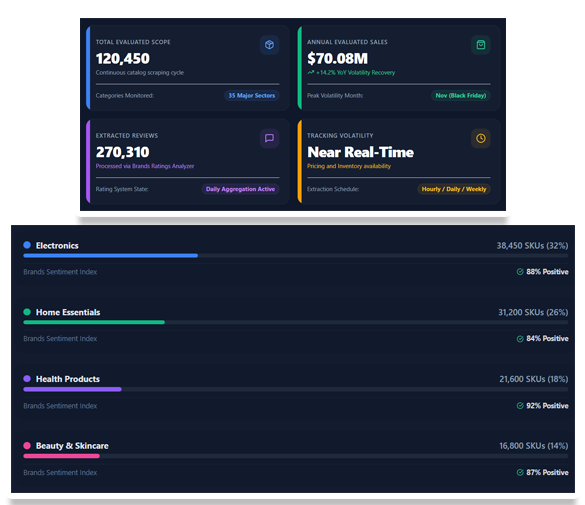Click the Extracted Reviews label
Viewport: 585px width, 505px height.
(x=127, y=136)
